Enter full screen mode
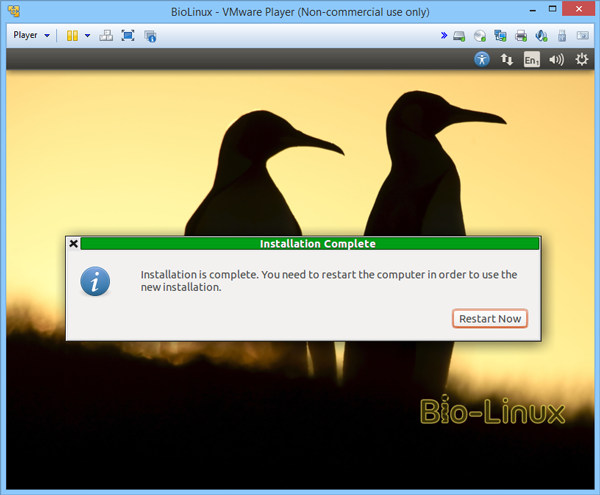The image size is (600, 495). pos(128,36)
